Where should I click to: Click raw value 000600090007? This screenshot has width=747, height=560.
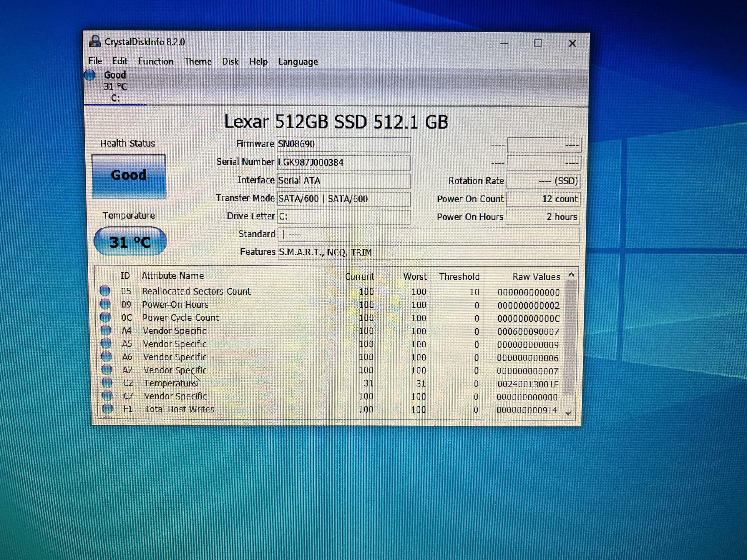528,332
